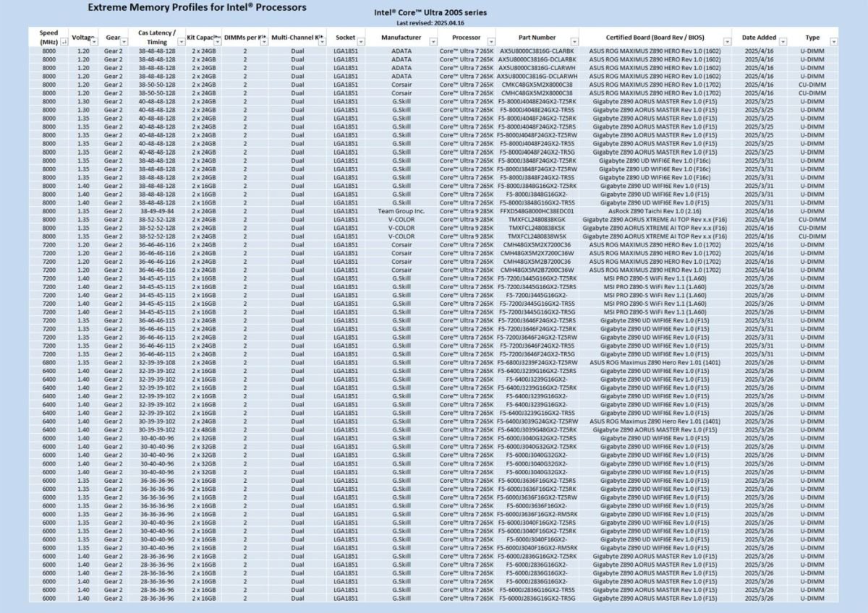
Task: Open the Type column filter dropdown
Action: pyautogui.click(x=833, y=43)
